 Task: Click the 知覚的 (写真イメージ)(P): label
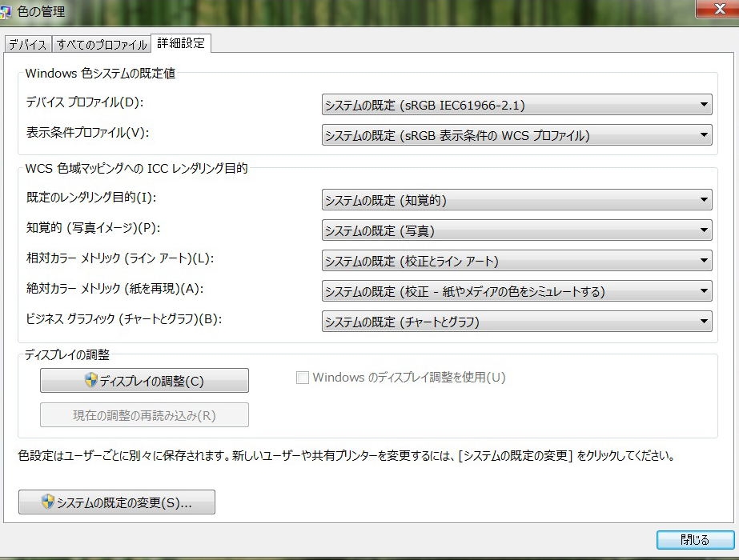coord(94,228)
